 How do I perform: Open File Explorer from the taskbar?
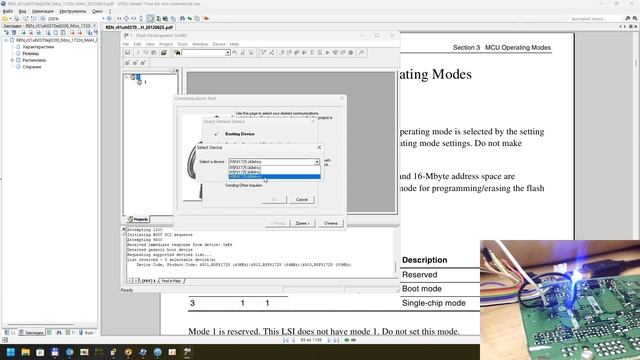pos(25,352)
